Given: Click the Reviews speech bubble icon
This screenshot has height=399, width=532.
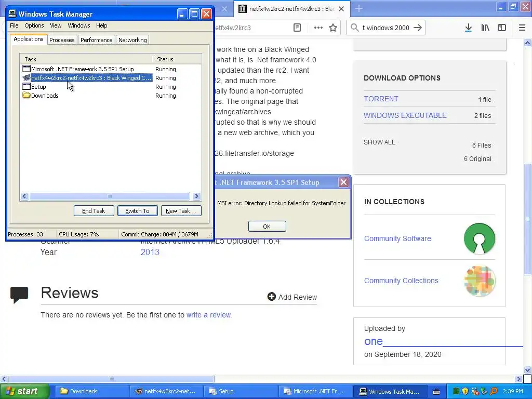Looking at the screenshot, I should pos(19,295).
